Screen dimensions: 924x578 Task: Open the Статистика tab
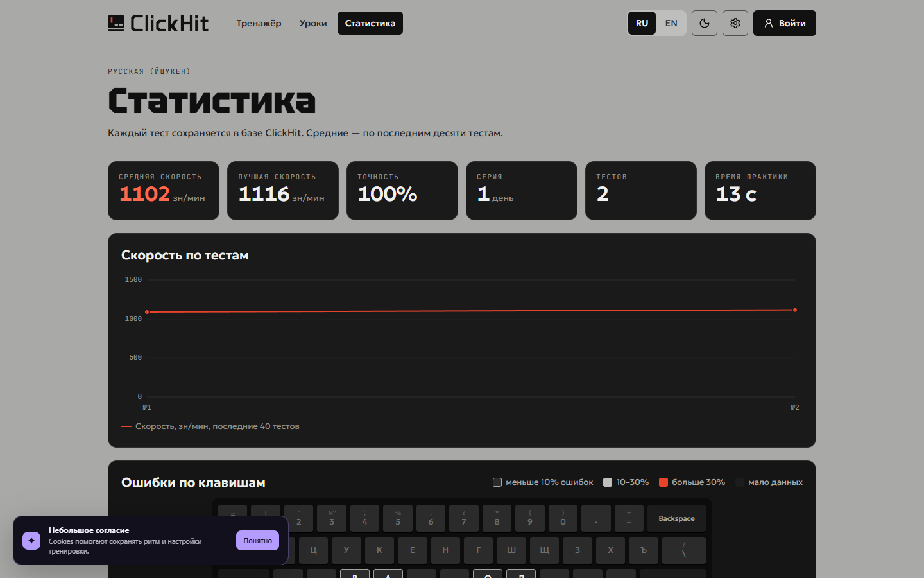pyautogui.click(x=370, y=23)
